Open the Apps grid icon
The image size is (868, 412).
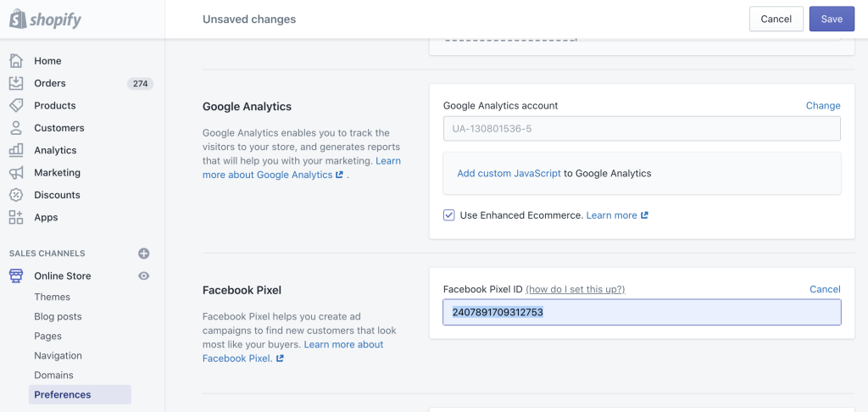click(x=16, y=217)
